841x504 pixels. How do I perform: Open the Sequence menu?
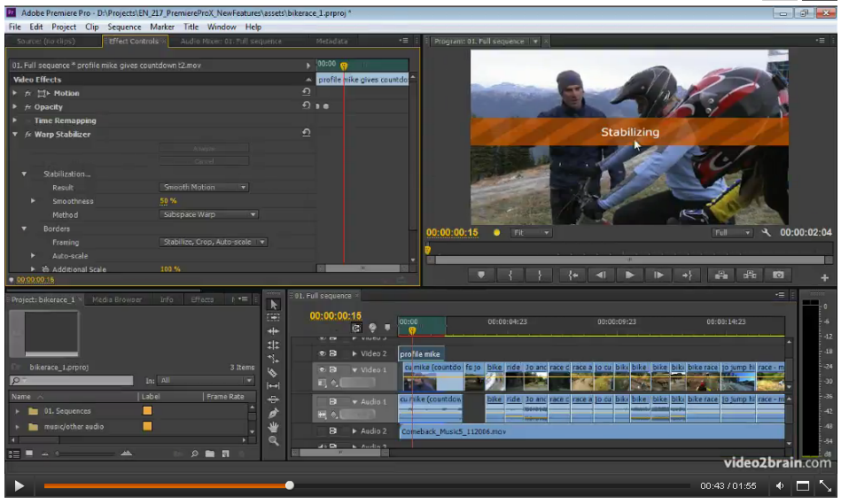[124, 27]
